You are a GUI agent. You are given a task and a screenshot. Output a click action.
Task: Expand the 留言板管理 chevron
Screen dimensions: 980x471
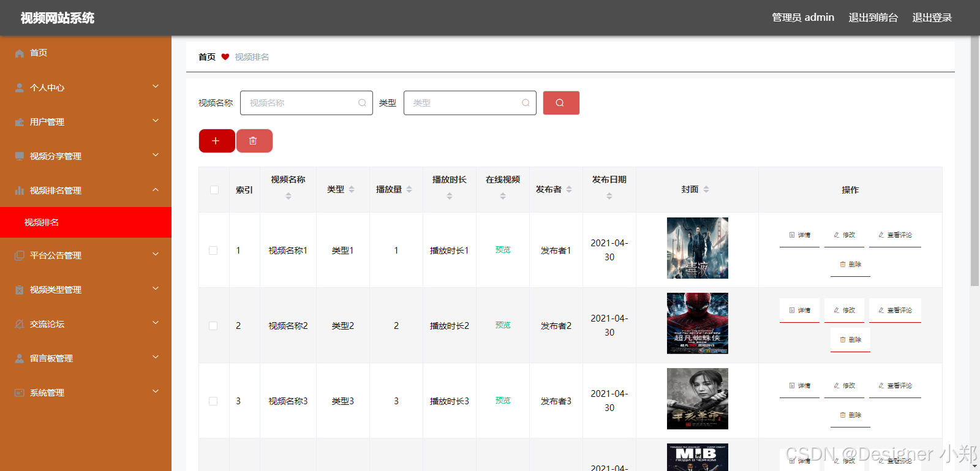pos(156,357)
